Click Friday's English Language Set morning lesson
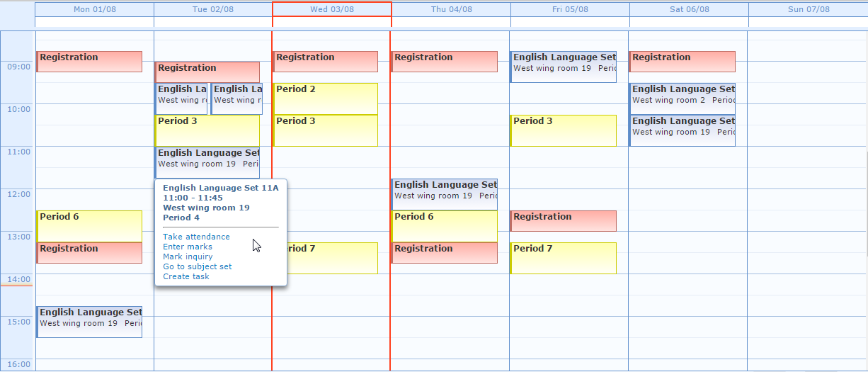The width and height of the screenshot is (868, 372). pos(564,67)
